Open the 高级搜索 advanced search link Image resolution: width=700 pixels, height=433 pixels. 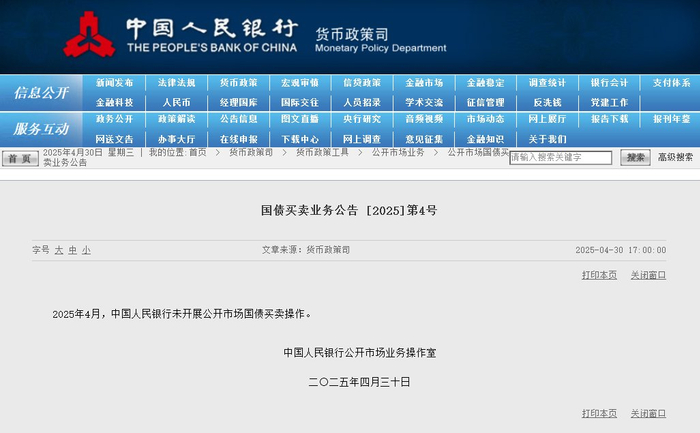tap(675, 157)
